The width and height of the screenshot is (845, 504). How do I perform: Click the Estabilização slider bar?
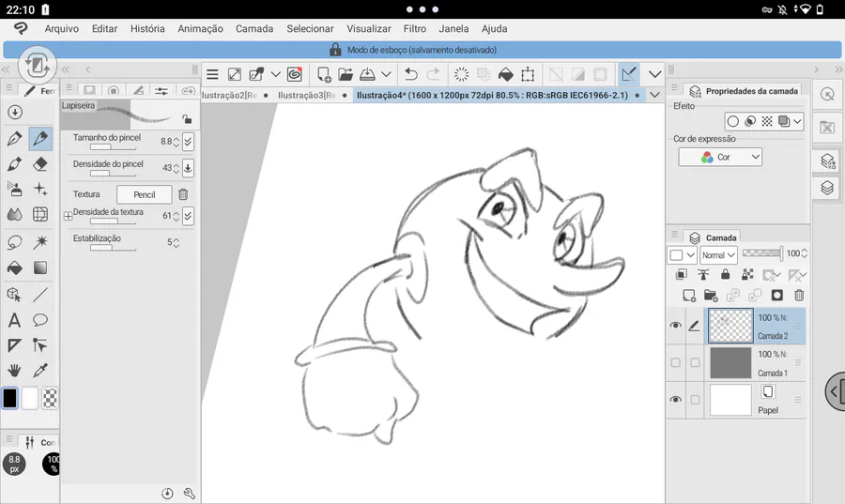[x=114, y=248]
